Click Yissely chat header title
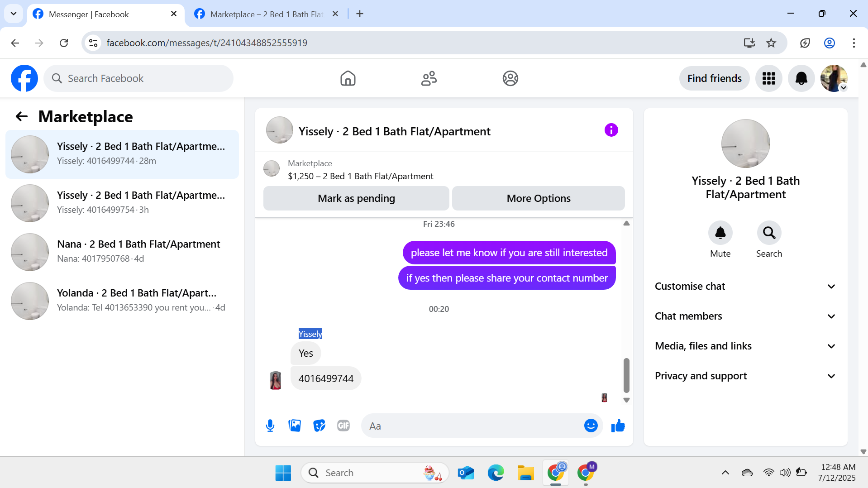 [394, 131]
